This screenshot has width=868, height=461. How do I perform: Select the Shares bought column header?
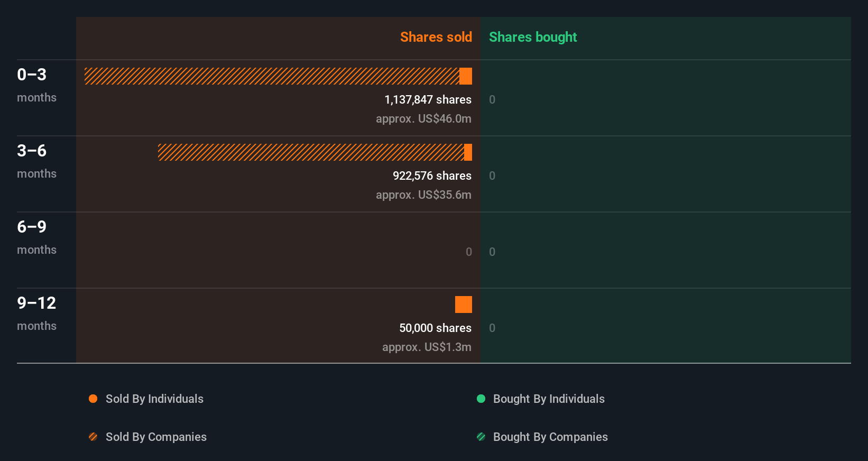click(x=533, y=37)
